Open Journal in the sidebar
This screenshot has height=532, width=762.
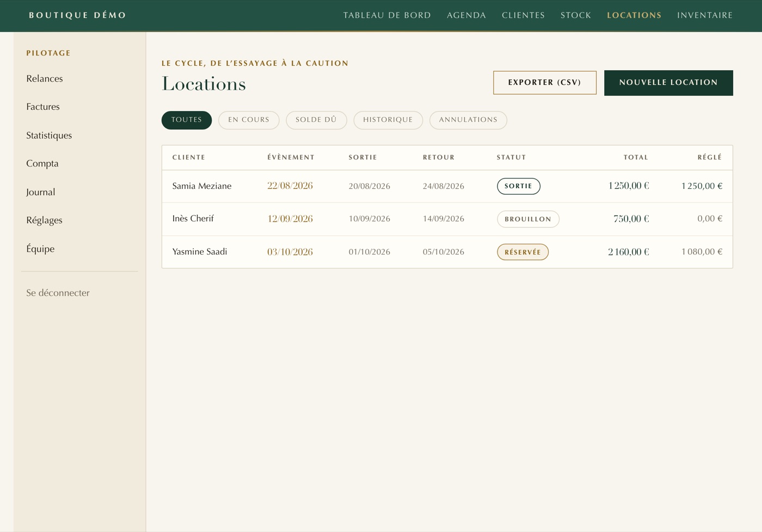(x=41, y=192)
